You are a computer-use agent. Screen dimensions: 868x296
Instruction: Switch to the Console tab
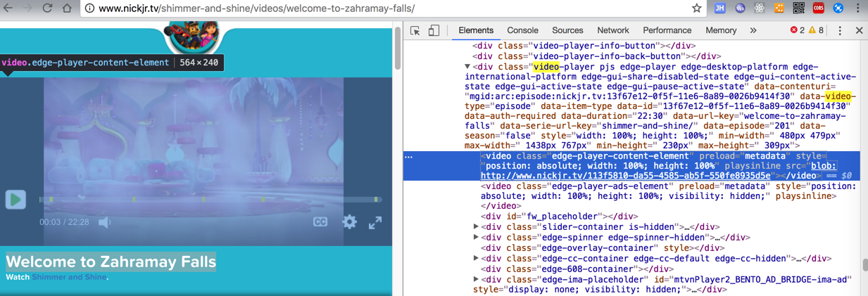coord(523,31)
